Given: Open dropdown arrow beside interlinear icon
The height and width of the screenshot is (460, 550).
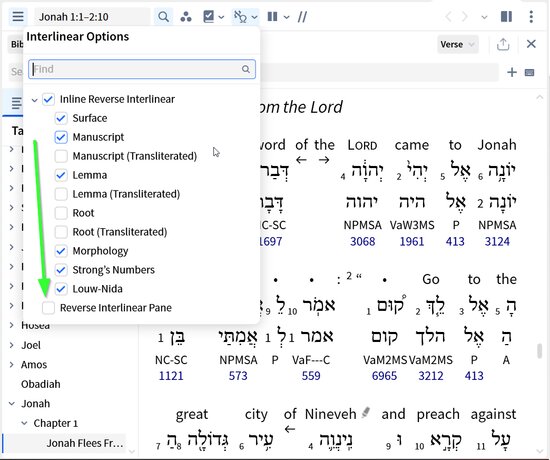Looking at the screenshot, I should [255, 17].
